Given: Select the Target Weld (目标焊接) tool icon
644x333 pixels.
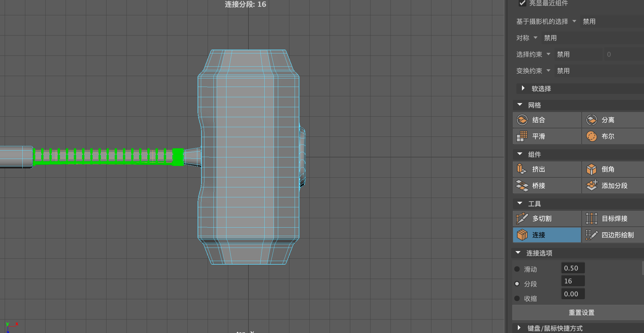Looking at the screenshot, I should pos(591,218).
